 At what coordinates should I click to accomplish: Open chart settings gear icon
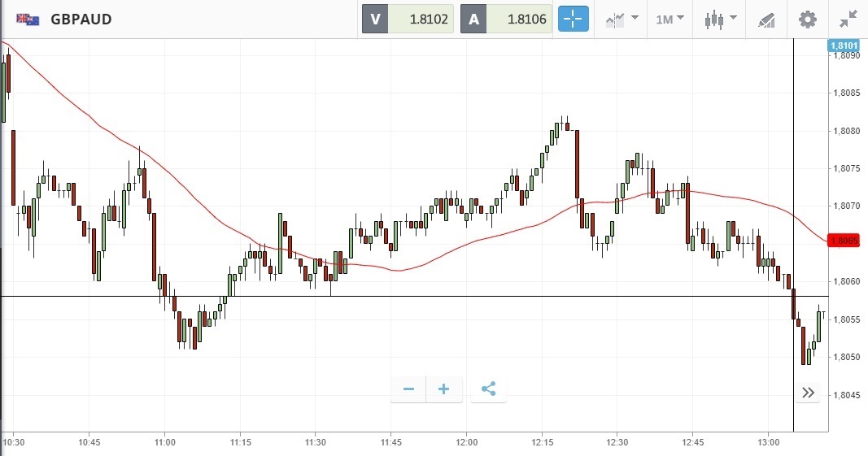tap(807, 20)
